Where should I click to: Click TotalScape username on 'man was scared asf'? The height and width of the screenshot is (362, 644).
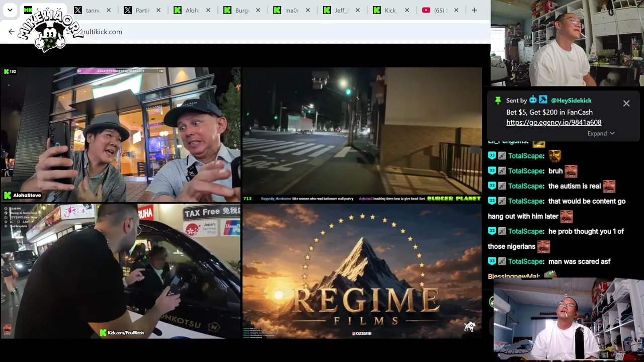coord(526,261)
